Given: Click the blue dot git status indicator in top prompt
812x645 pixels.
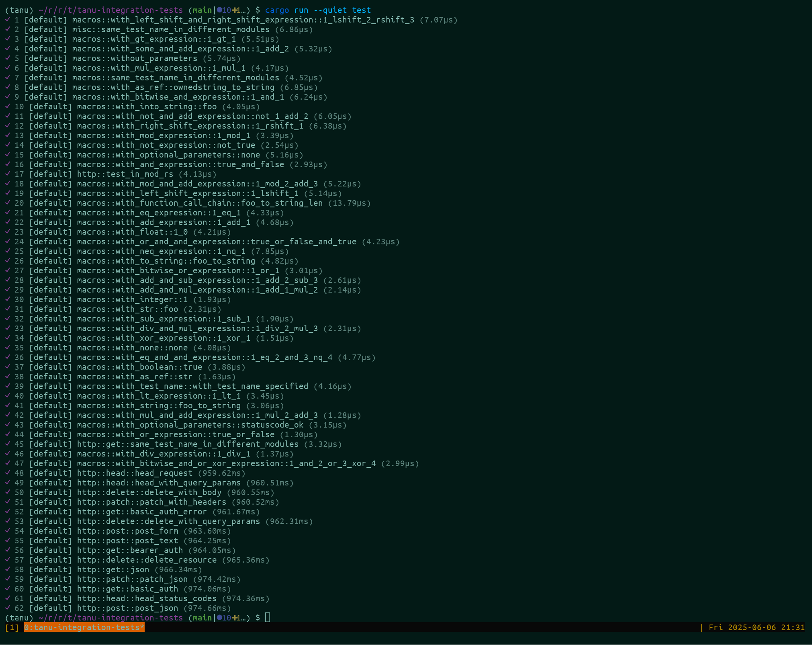Looking at the screenshot, I should point(219,10).
